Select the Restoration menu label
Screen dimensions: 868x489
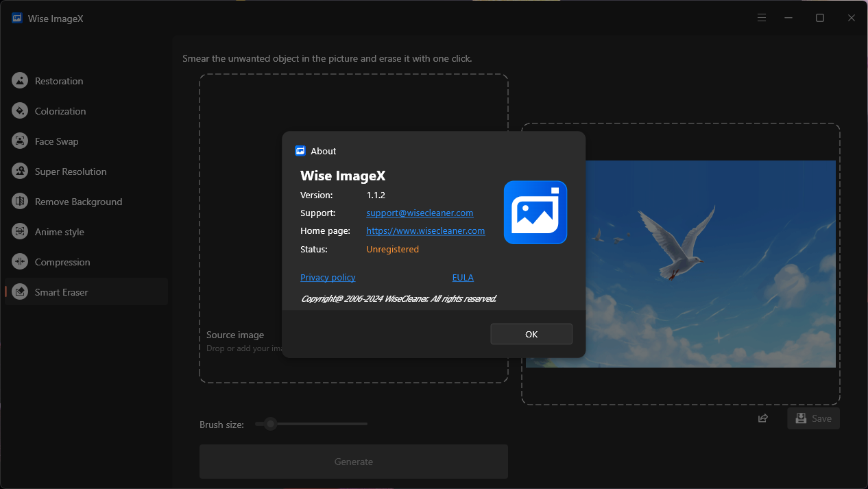[x=59, y=81]
